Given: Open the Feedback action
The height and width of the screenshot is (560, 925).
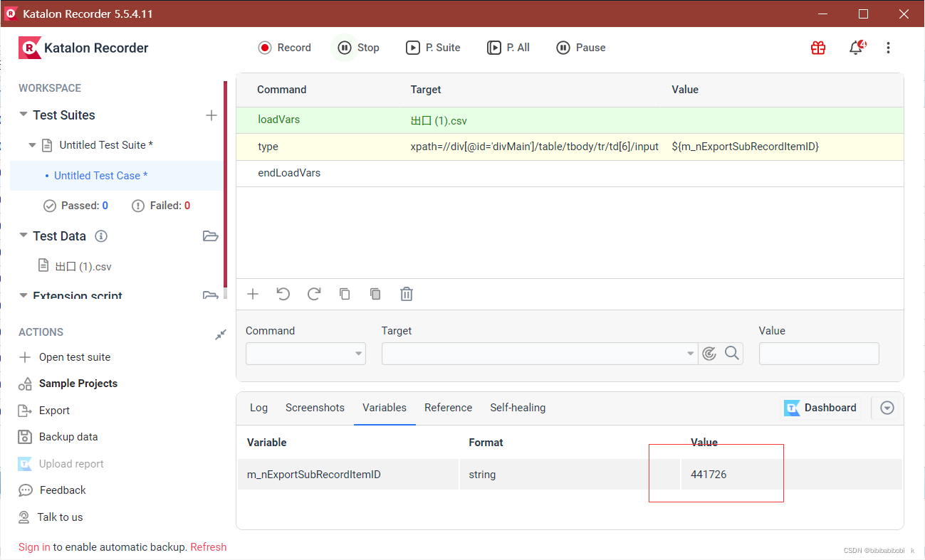Looking at the screenshot, I should [53, 490].
